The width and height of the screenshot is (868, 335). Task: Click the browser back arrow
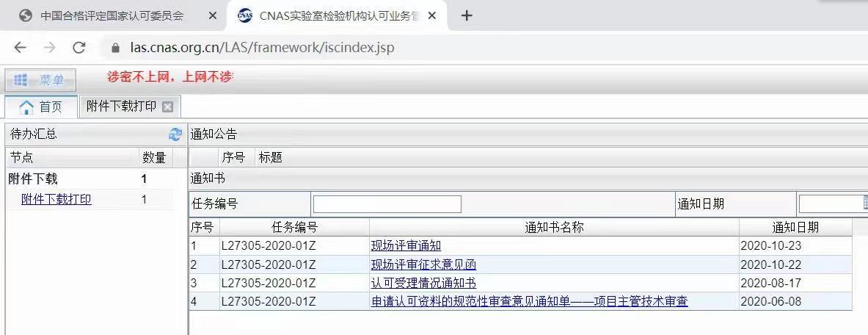pos(20,48)
